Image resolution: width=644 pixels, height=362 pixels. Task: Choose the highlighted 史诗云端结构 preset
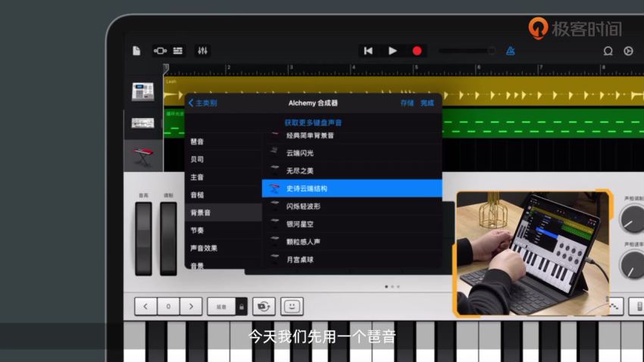(x=352, y=189)
